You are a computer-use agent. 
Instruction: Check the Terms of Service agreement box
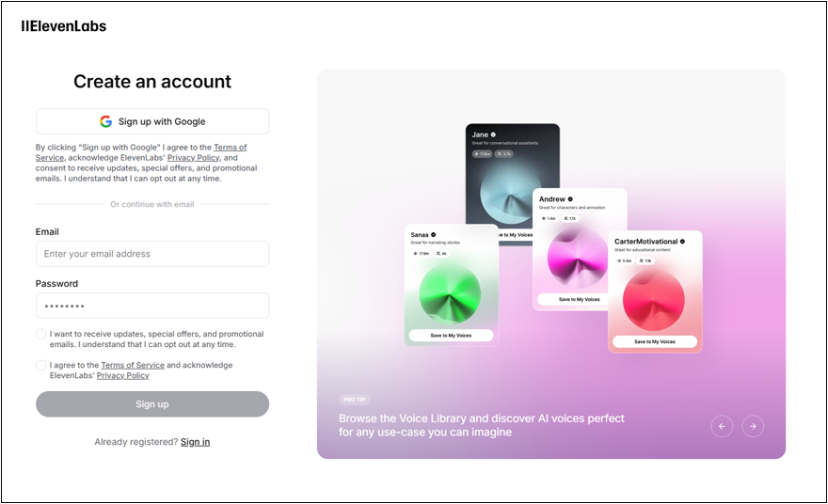[x=40, y=365]
